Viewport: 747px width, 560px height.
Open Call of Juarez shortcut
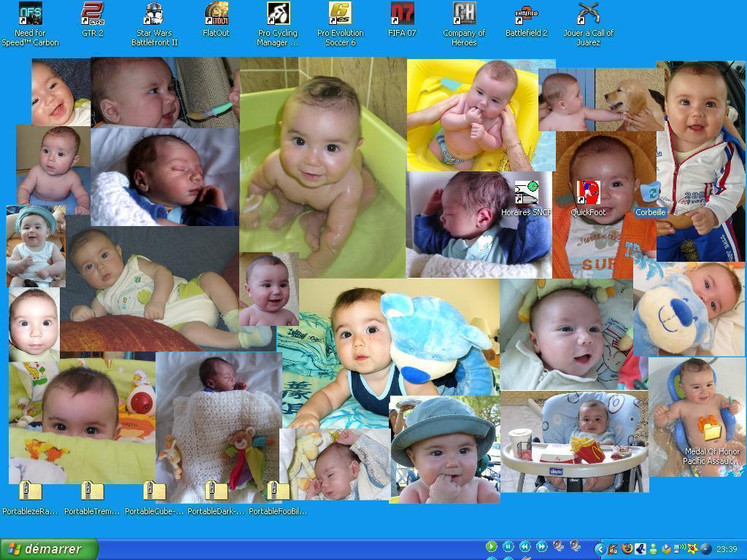(x=588, y=14)
